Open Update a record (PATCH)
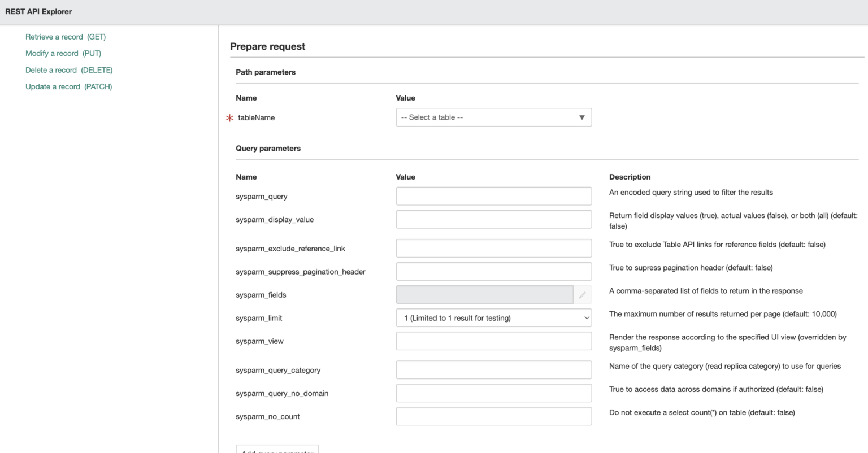Screen dimensions: 868x453 click(68, 86)
